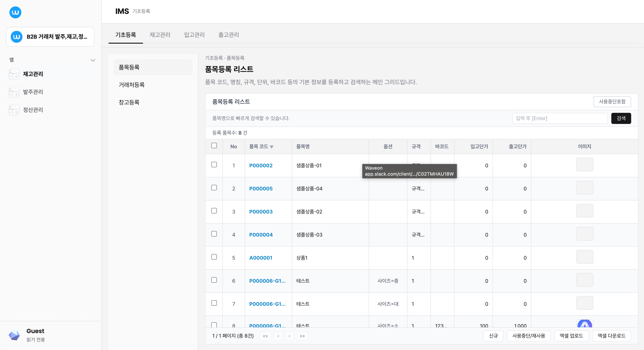Select 거래처등록 in the side menu
This screenshot has height=350, width=644.
click(131, 85)
